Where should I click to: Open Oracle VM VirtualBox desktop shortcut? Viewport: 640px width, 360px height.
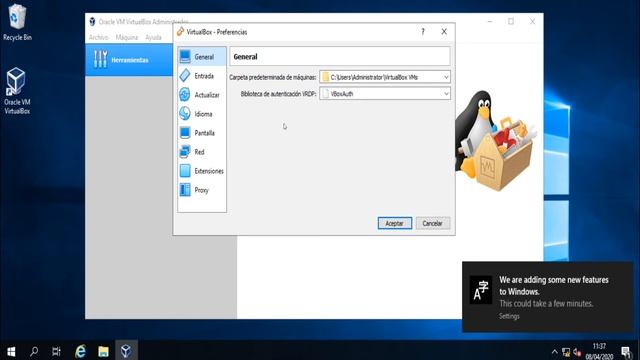pyautogui.click(x=17, y=91)
